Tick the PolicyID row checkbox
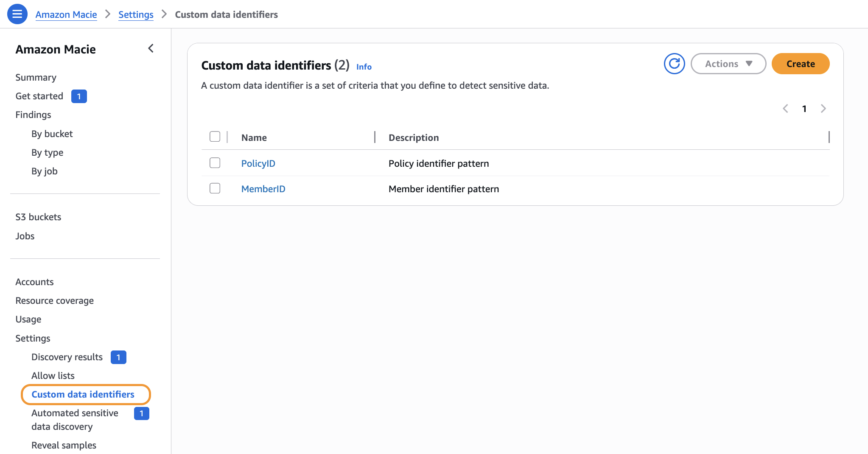 click(215, 163)
